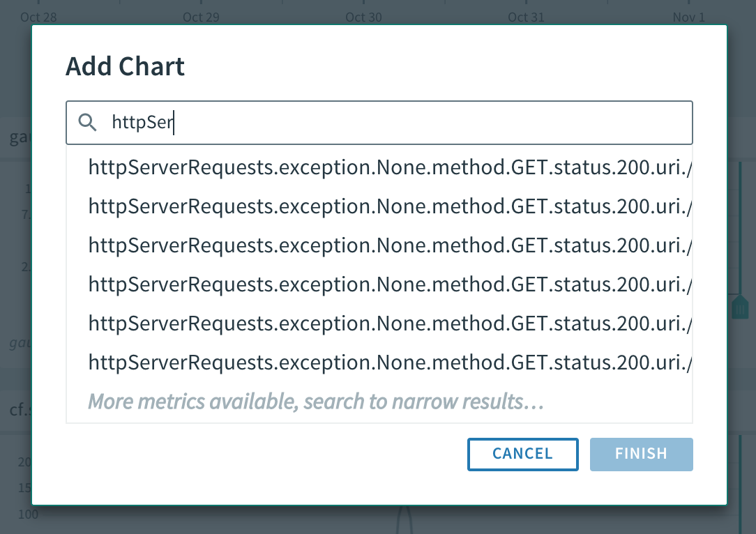Click the chart event marker behind the dialog

tap(741, 307)
